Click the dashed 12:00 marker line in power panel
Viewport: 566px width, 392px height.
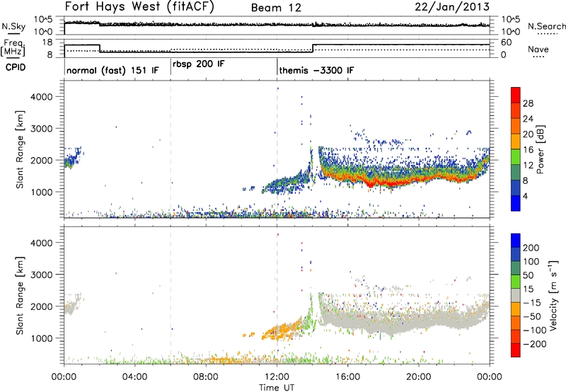coord(277,149)
